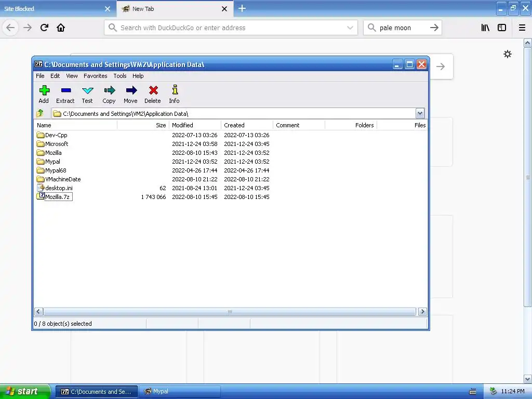
Task: Select the Mozilla folder icon
Action: (x=41, y=153)
